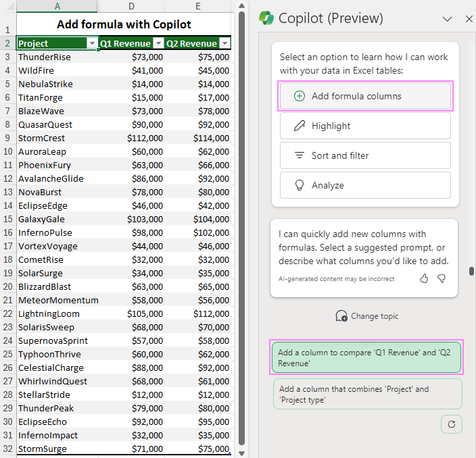
Task: Click Change topic
Action: pos(367,316)
